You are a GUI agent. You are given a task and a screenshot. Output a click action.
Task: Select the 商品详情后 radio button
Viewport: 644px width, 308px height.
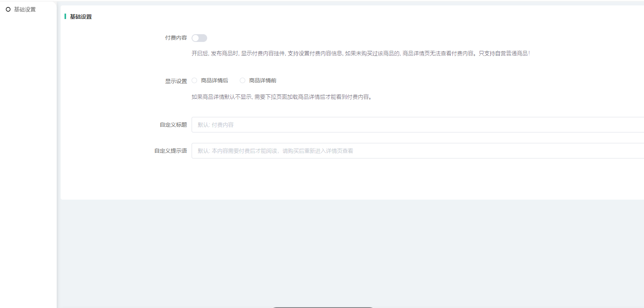194,80
